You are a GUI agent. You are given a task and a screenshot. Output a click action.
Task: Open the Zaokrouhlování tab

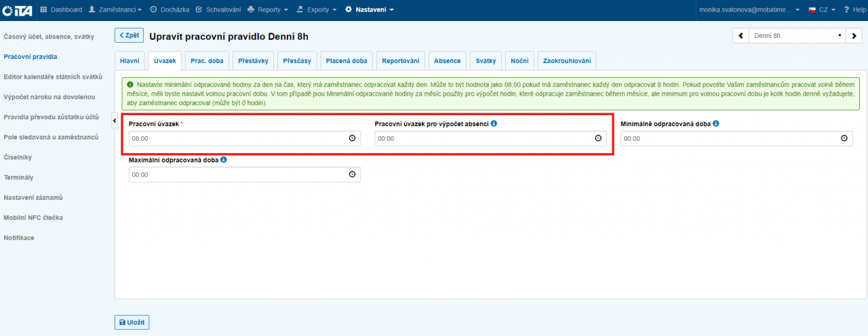[x=567, y=61]
